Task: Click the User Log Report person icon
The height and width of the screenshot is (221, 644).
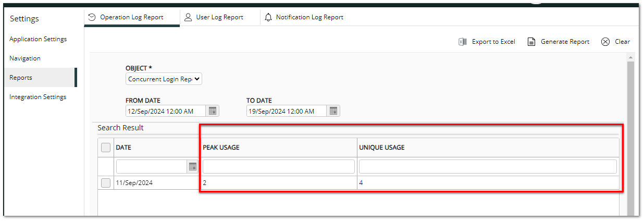Action: pyautogui.click(x=188, y=17)
